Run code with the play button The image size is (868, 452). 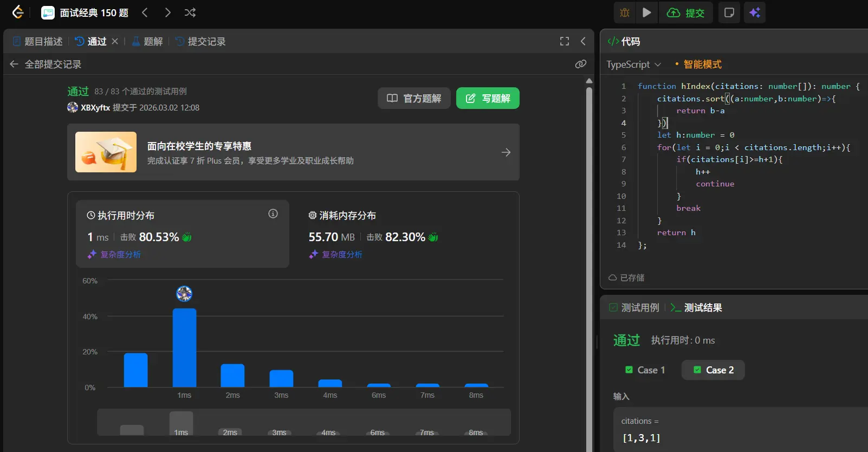point(647,12)
